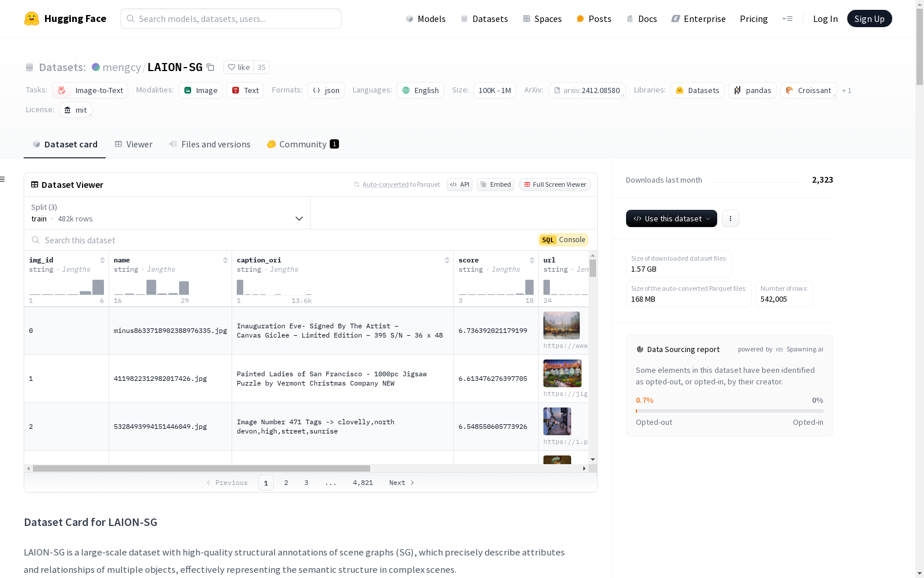Select the Image modality tag
This screenshot has width=924, height=578.
tap(200, 90)
